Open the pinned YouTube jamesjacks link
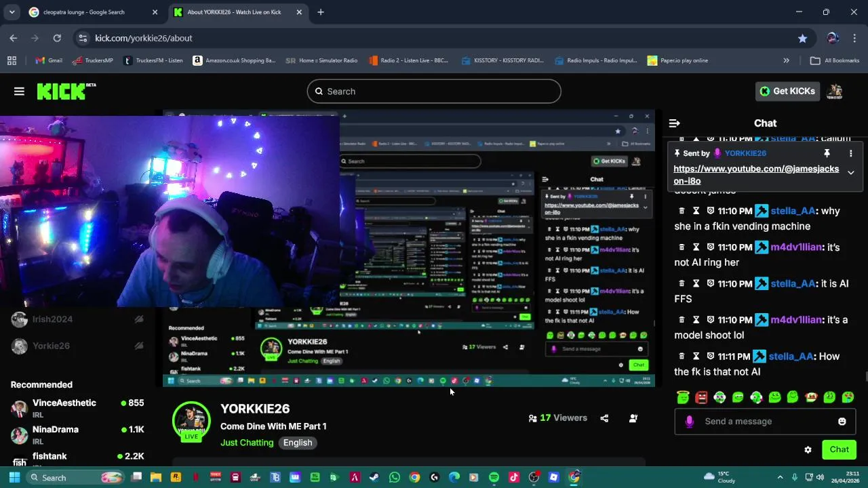The height and width of the screenshot is (488, 868). pyautogui.click(x=756, y=175)
